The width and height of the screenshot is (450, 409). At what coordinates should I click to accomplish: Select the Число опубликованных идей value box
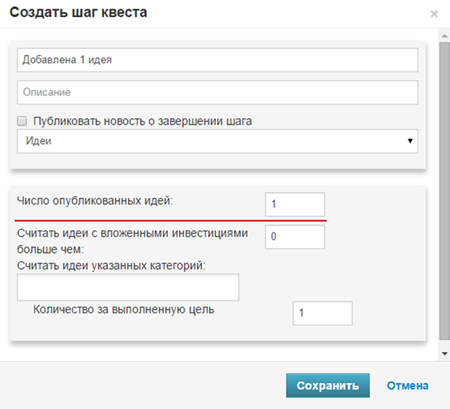295,204
